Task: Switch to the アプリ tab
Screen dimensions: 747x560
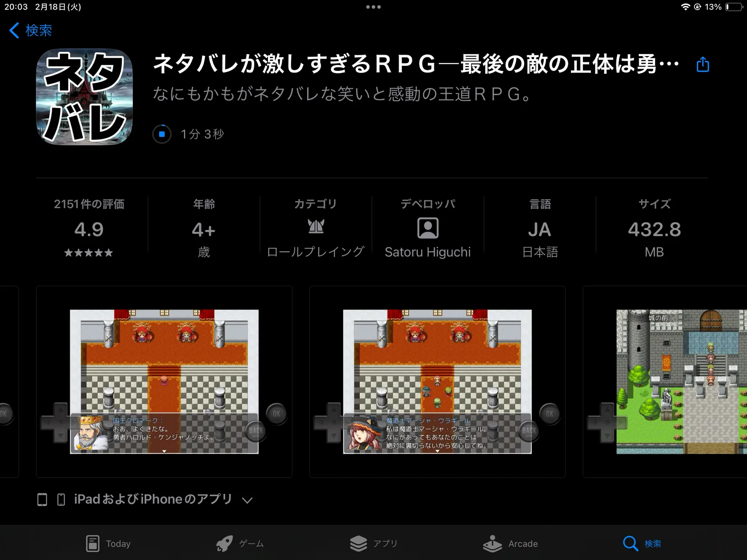Action: click(x=374, y=544)
